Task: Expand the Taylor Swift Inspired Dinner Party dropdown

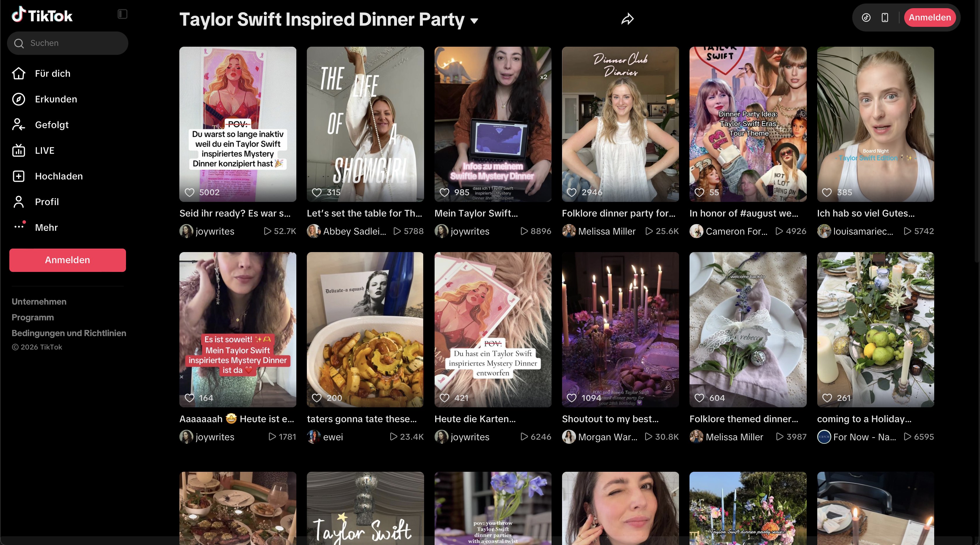Action: coord(474,20)
